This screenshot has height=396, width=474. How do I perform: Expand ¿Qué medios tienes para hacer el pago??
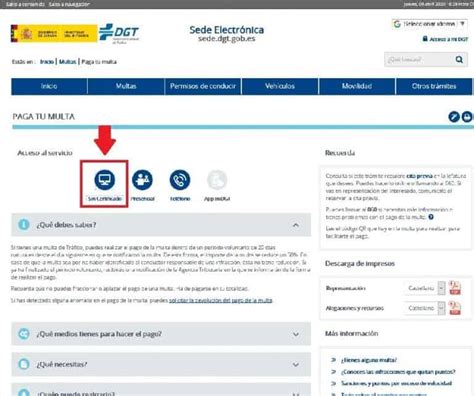pyautogui.click(x=296, y=334)
